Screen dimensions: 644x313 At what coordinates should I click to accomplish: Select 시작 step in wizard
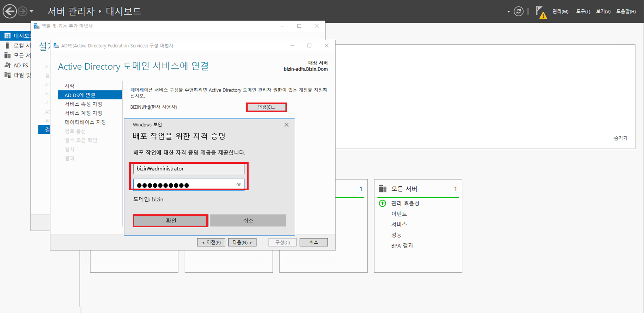[x=70, y=86]
